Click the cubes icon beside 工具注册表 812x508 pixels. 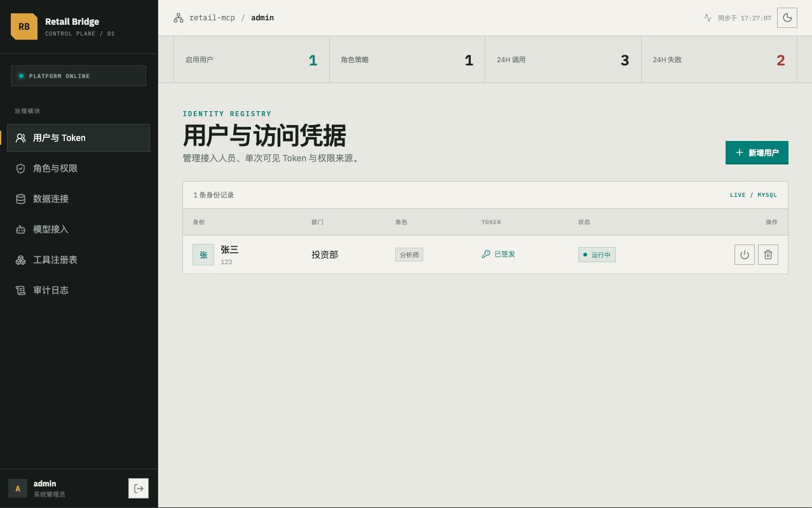pyautogui.click(x=21, y=260)
